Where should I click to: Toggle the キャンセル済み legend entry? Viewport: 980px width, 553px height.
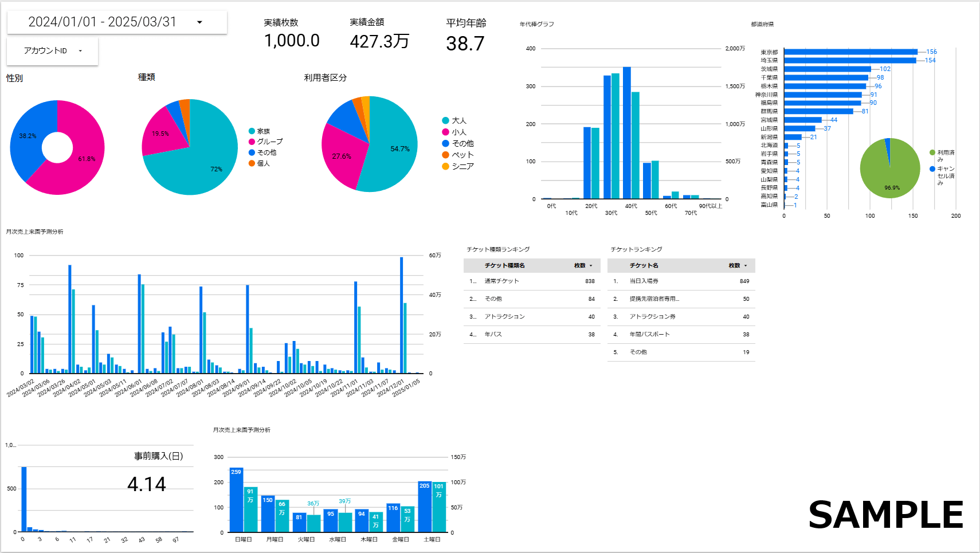coord(932,168)
